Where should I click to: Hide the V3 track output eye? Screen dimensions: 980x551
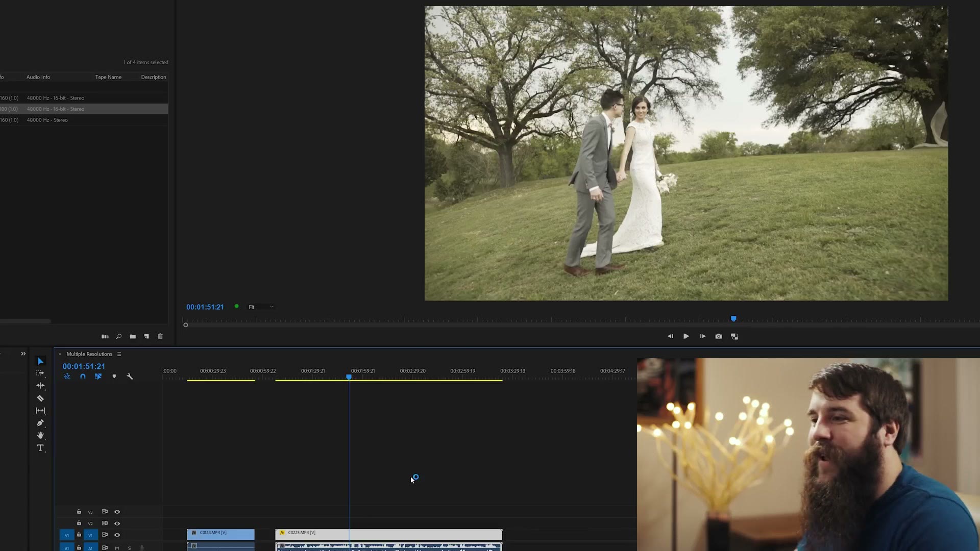[x=117, y=512]
